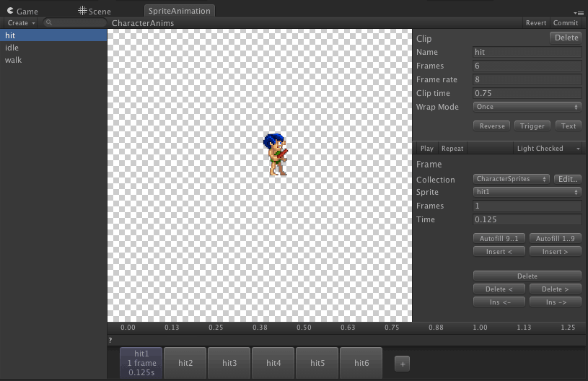The width and height of the screenshot is (588, 381).
Task: Open the Light Checked background dropdown
Action: point(548,149)
